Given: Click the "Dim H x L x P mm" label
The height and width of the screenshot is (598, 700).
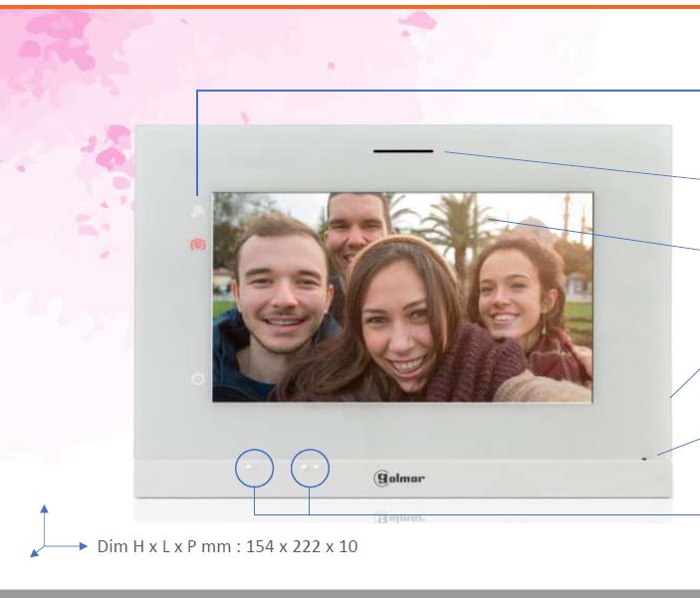Looking at the screenshot, I should click(x=164, y=546).
